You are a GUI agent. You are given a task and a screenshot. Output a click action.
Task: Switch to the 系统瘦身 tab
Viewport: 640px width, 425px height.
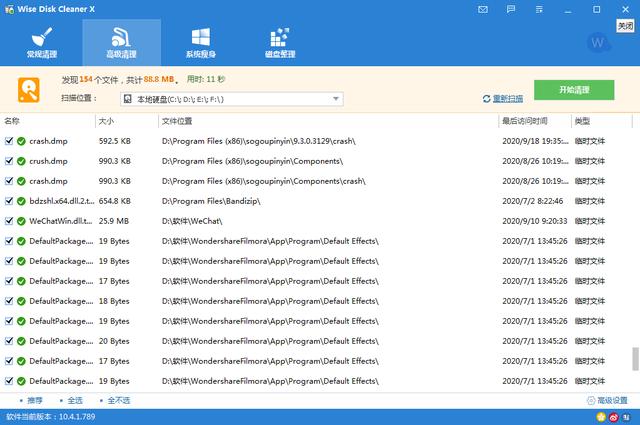pyautogui.click(x=201, y=42)
